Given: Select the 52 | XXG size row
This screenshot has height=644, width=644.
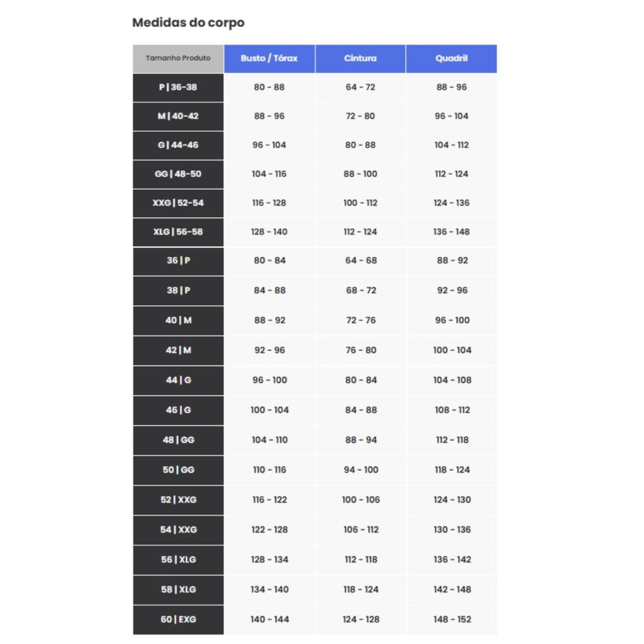Looking at the screenshot, I should tap(178, 500).
